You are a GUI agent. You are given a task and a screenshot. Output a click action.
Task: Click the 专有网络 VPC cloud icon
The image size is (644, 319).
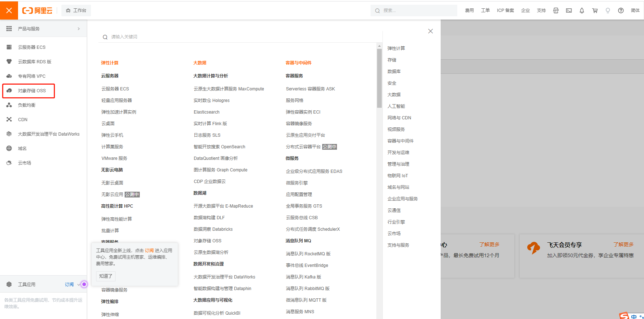point(9,76)
